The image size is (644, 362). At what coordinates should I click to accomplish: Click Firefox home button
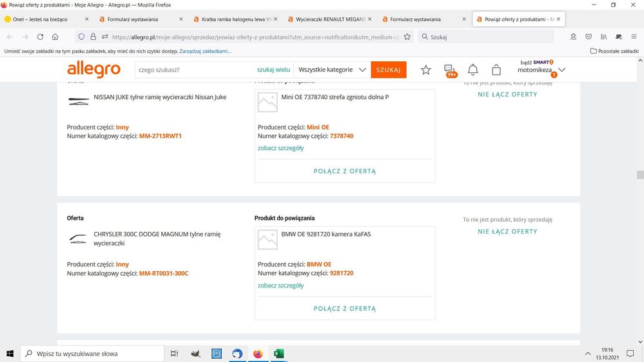pos(55,37)
